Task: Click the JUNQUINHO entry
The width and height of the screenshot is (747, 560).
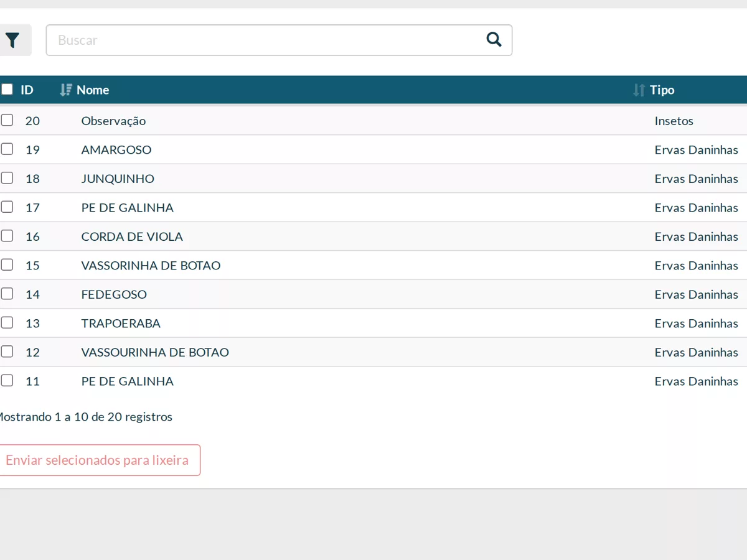Action: coord(118,179)
